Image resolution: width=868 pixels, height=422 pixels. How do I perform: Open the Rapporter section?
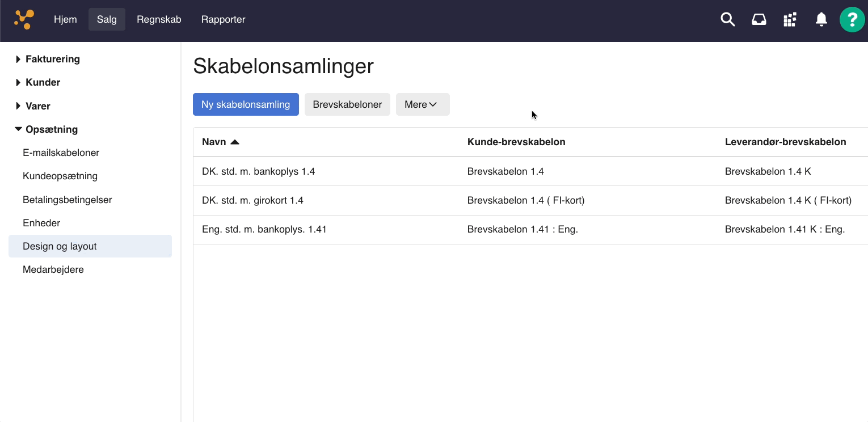tap(223, 19)
